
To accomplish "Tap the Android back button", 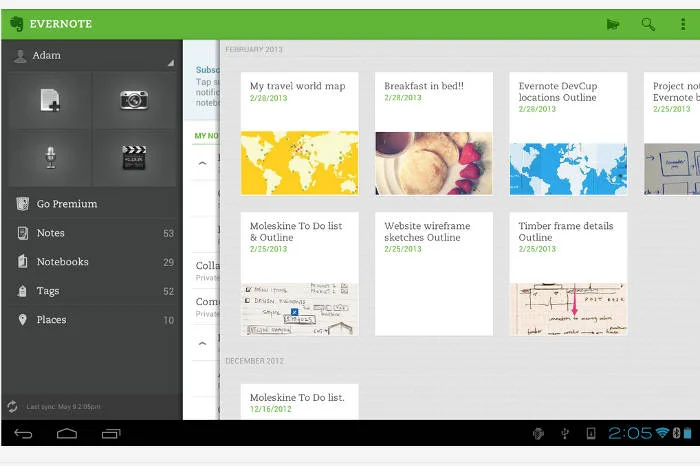I will click(x=23, y=433).
